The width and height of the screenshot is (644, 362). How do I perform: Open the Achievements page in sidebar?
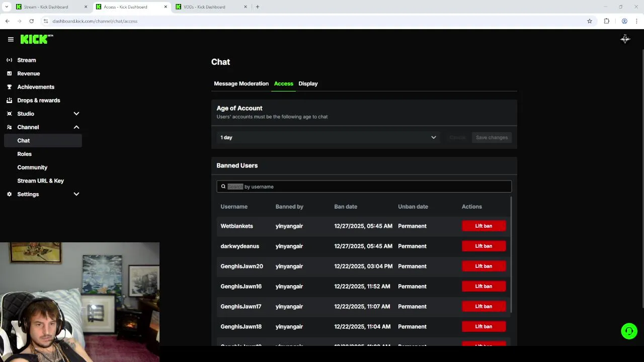point(36,87)
